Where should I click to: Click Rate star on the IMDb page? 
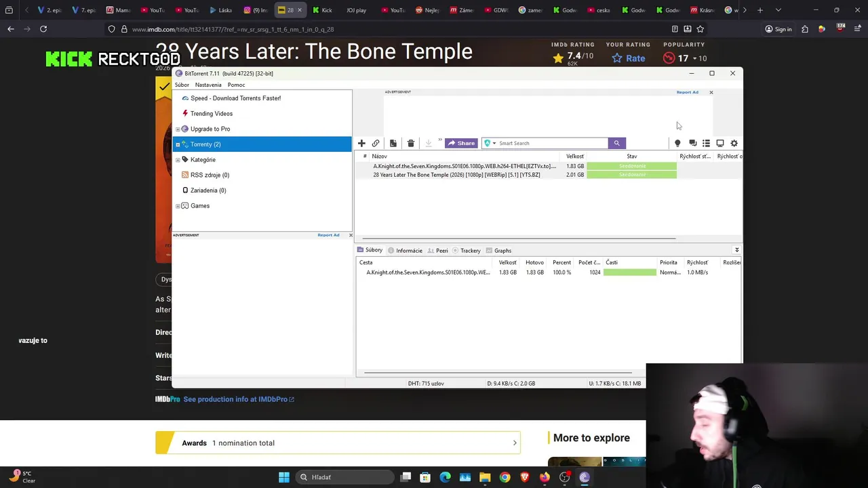tap(629, 58)
